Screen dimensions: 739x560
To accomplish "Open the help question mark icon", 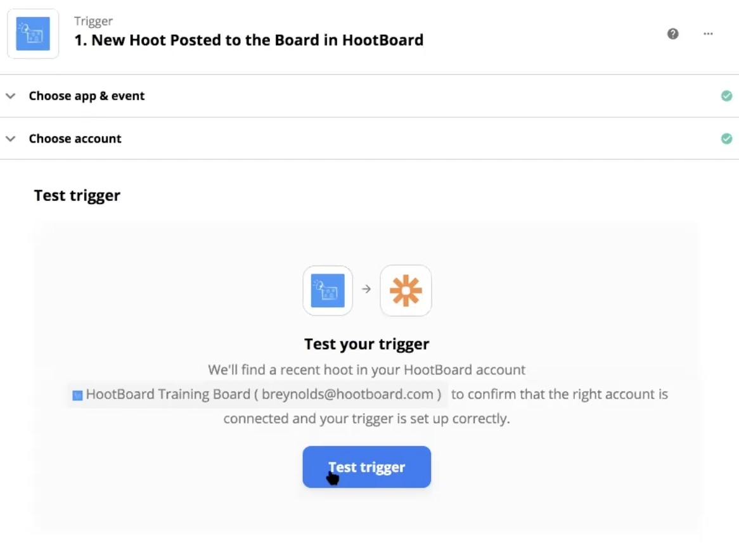I will [673, 34].
